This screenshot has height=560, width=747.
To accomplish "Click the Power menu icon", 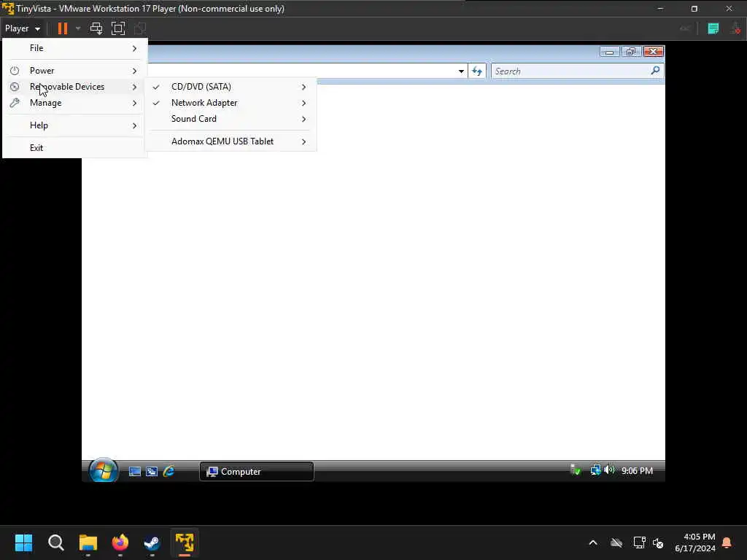I will point(15,71).
